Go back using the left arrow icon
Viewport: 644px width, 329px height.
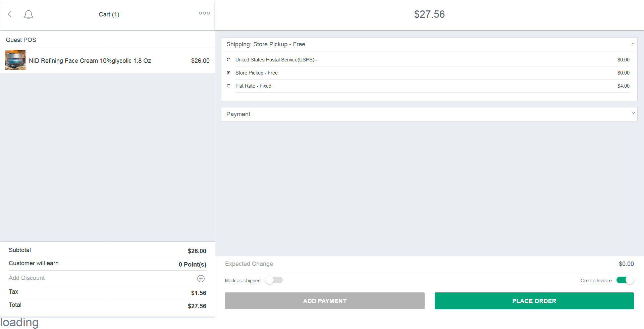coord(10,14)
